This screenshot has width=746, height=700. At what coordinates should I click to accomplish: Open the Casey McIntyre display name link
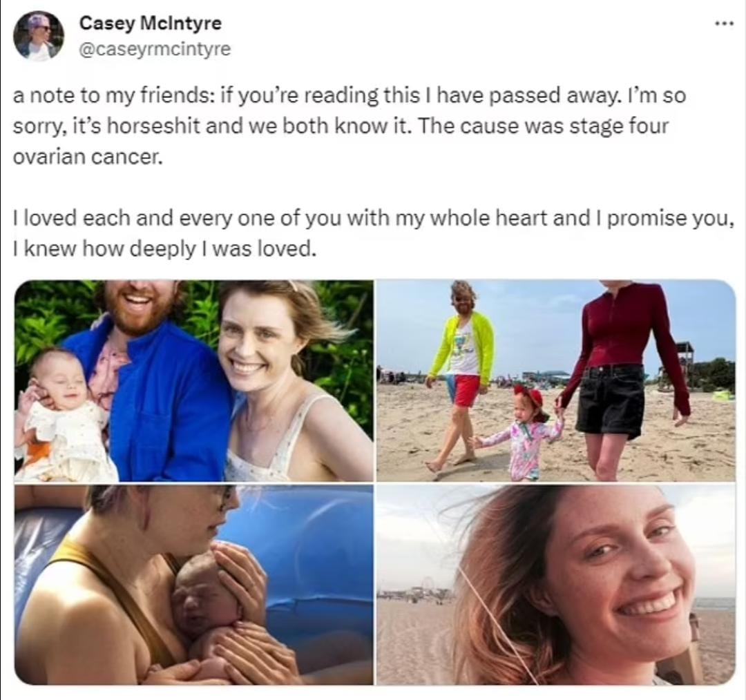click(x=150, y=22)
